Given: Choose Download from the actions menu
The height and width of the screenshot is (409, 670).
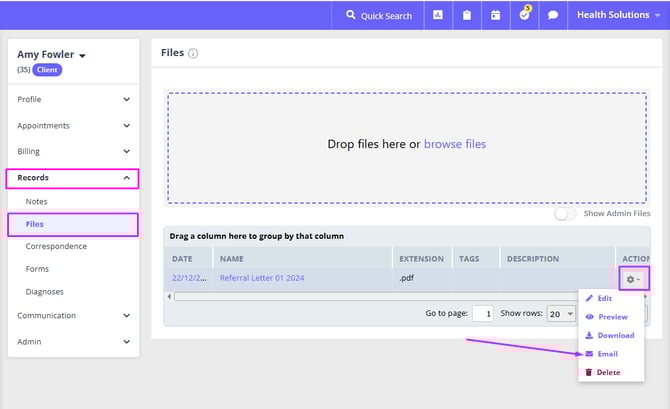Looking at the screenshot, I should click(x=615, y=335).
